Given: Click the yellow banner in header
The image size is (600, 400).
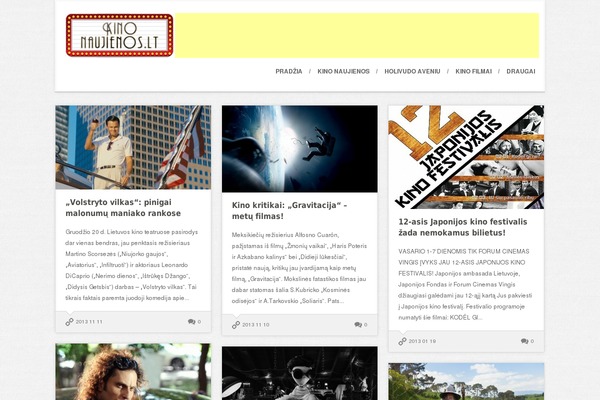Looking at the screenshot, I should pos(357,36).
